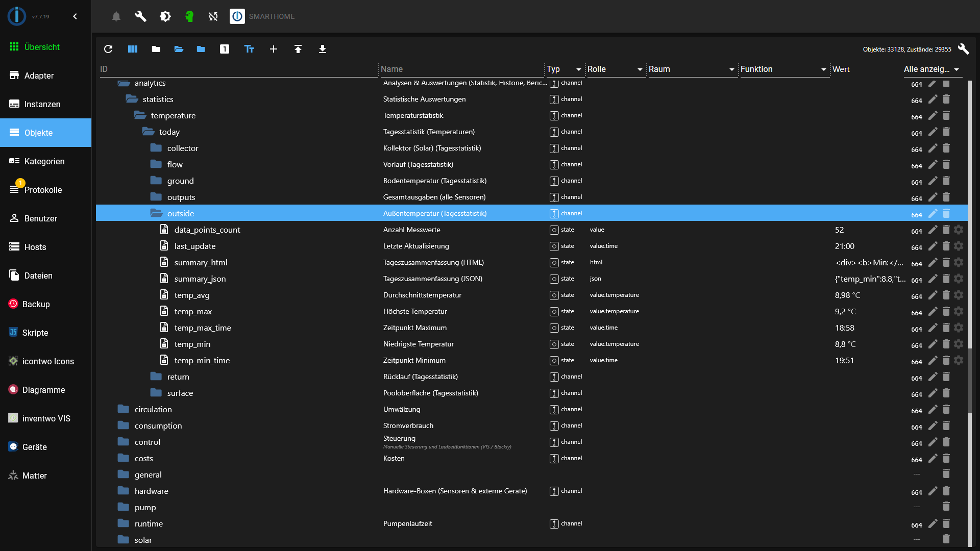Open custom settings gear for temp_max
Image resolution: width=980 pixels, height=551 pixels.
pos(959,311)
